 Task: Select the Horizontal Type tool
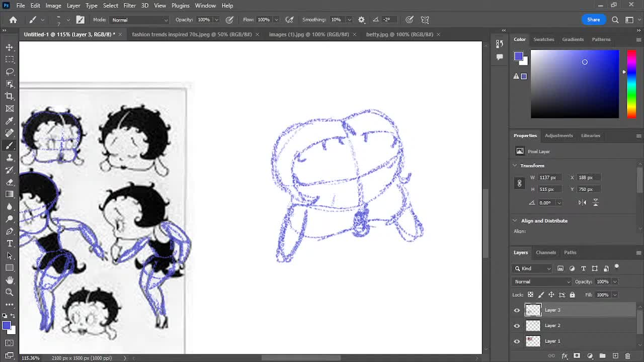[x=10, y=243]
